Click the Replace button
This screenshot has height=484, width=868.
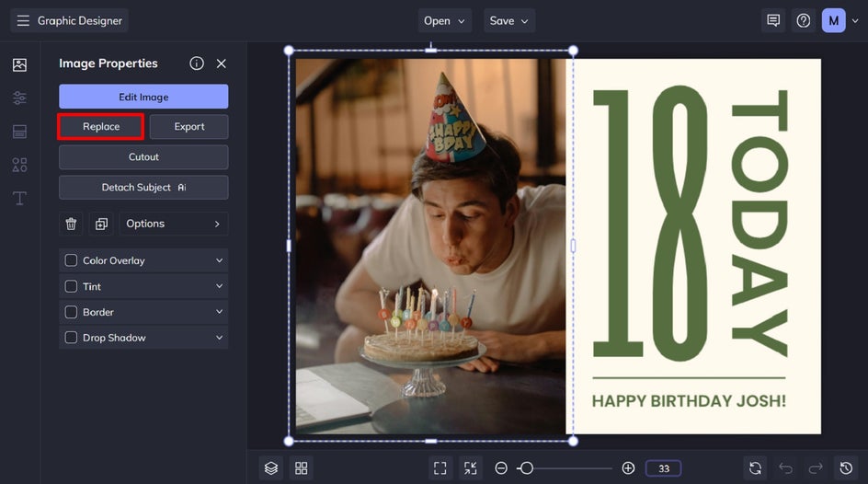point(101,126)
